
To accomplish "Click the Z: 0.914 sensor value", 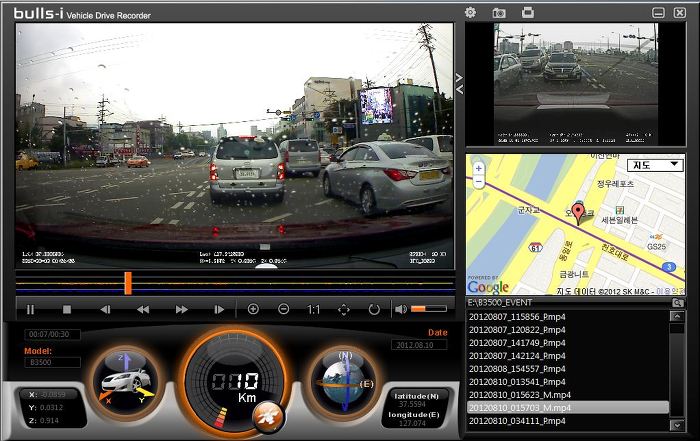I will tap(44, 420).
